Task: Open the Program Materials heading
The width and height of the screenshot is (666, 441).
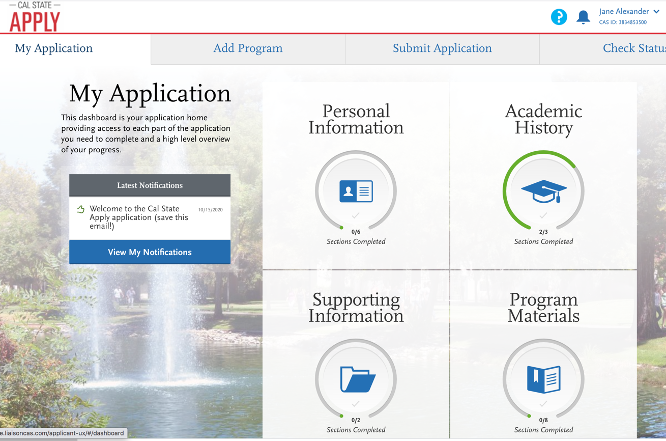Action: pyautogui.click(x=544, y=308)
